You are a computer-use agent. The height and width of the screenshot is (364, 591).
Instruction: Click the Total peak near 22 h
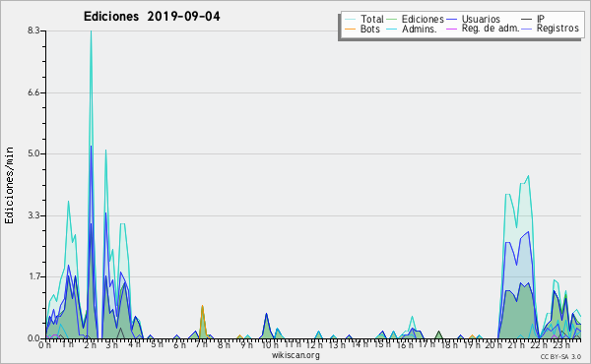tap(528, 176)
